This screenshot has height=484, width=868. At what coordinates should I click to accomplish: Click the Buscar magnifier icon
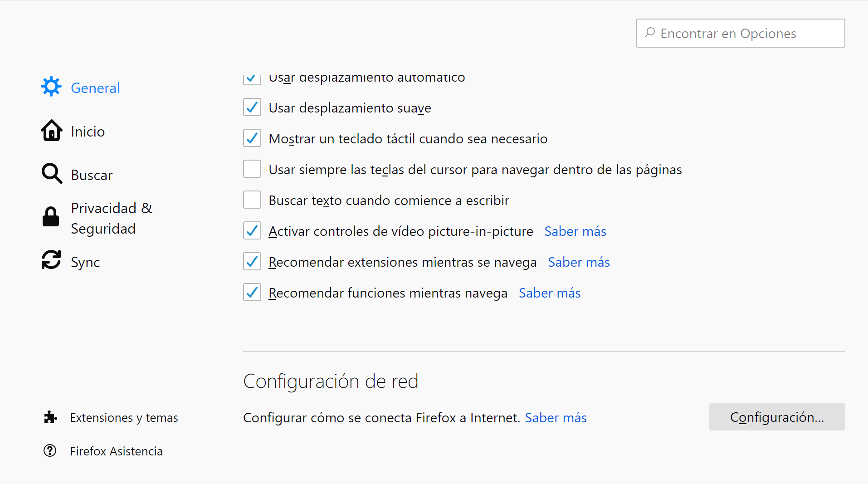52,174
